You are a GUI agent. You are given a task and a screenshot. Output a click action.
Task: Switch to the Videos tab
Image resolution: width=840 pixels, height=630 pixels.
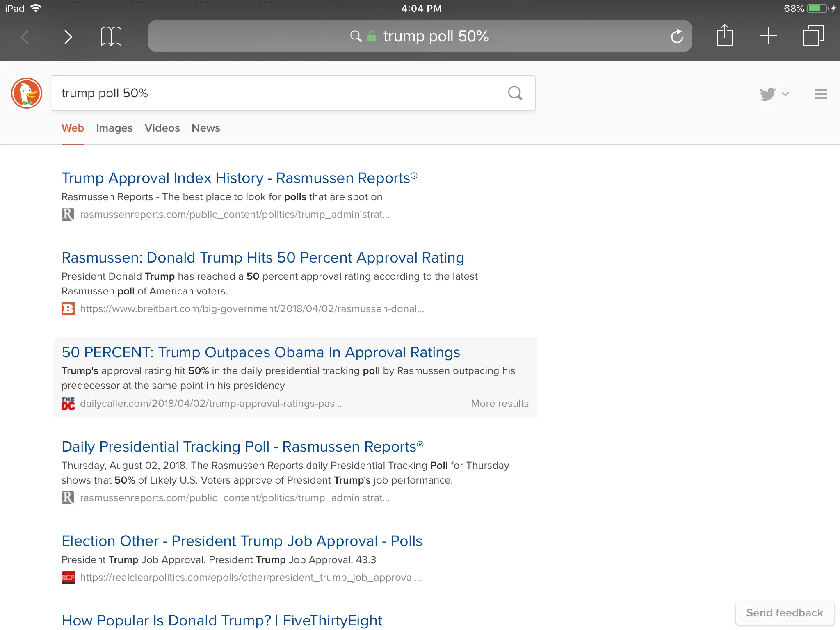click(x=162, y=128)
